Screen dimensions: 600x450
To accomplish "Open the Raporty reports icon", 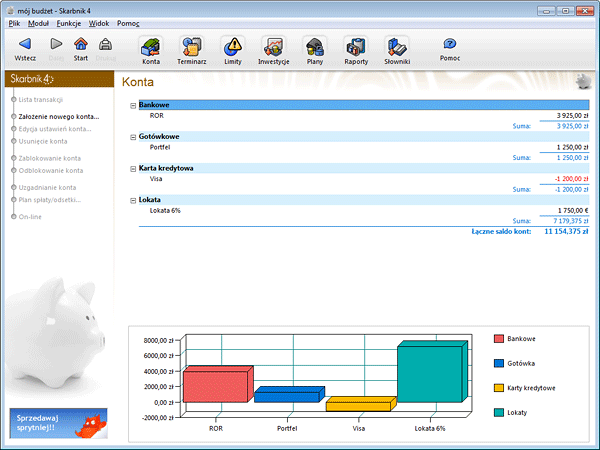I will (356, 47).
